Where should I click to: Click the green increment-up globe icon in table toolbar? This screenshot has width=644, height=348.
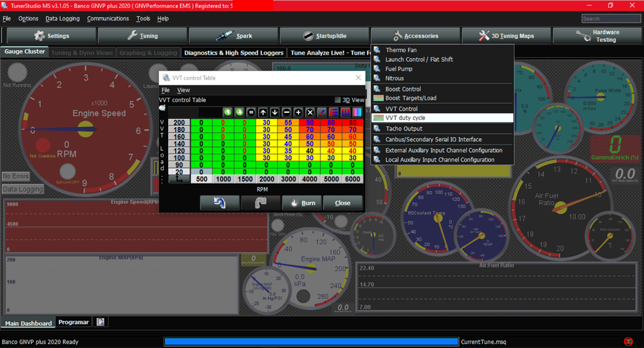[x=228, y=112]
